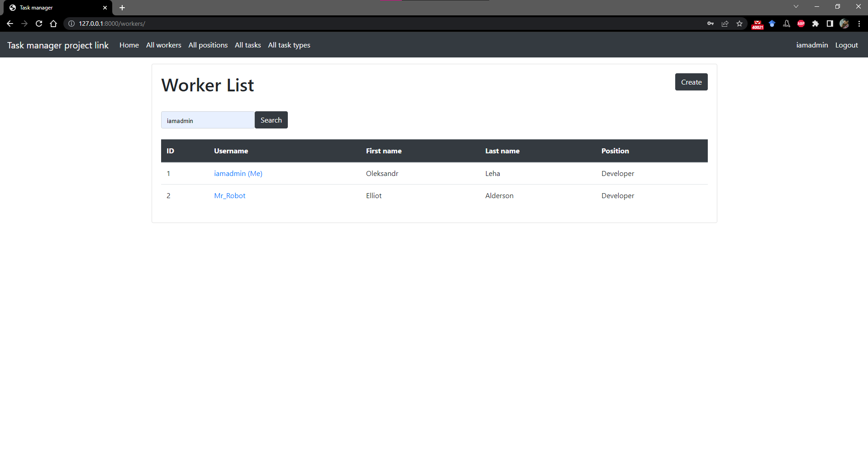Click last name Alderson cell

499,196
